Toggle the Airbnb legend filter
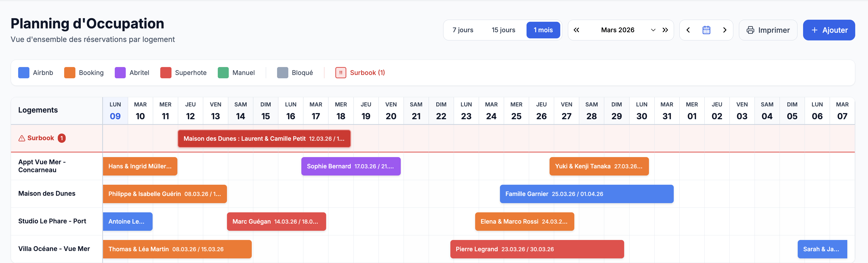 click(x=24, y=72)
